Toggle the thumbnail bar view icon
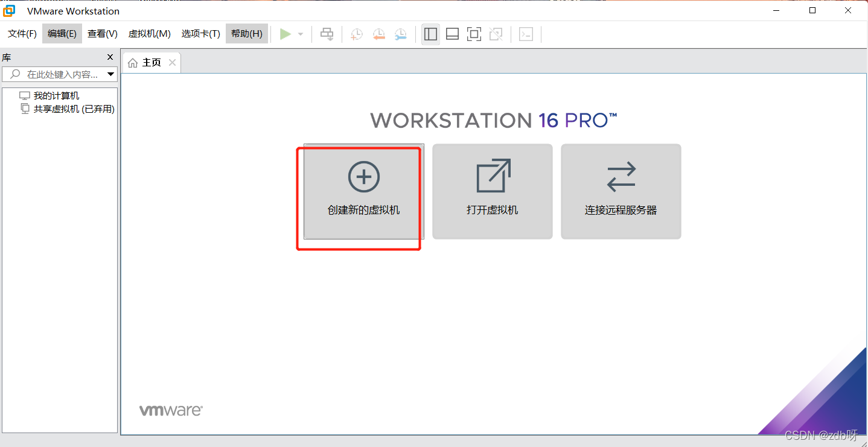 click(452, 34)
